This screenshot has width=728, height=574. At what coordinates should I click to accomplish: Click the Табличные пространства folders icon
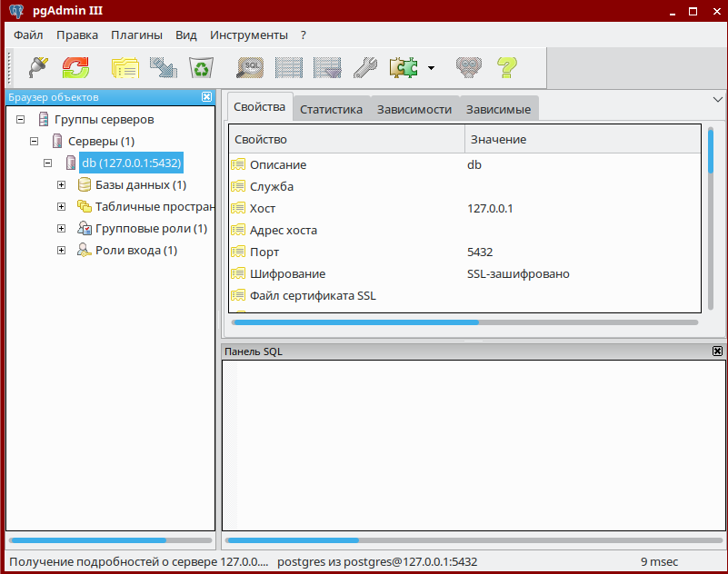pyautogui.click(x=84, y=206)
